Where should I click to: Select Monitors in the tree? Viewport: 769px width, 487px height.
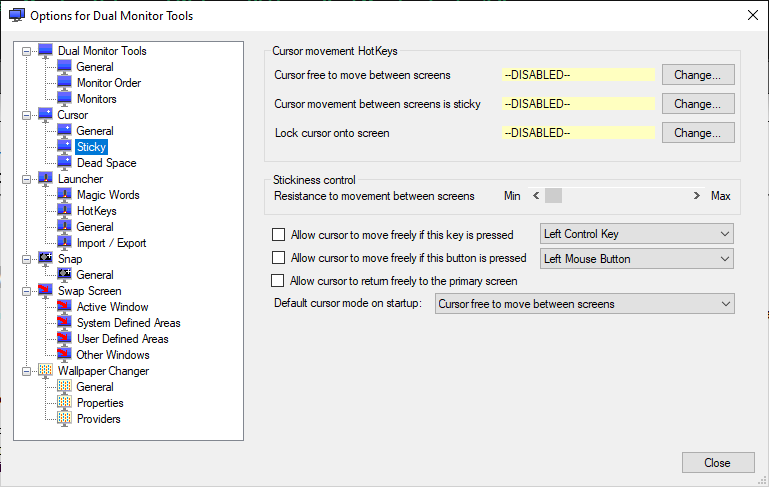(x=97, y=99)
